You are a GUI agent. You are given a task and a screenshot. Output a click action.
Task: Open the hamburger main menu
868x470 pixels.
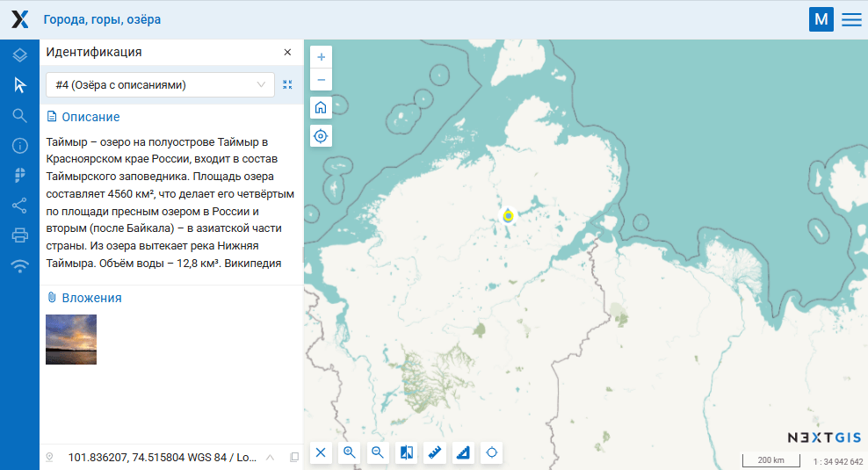851,19
